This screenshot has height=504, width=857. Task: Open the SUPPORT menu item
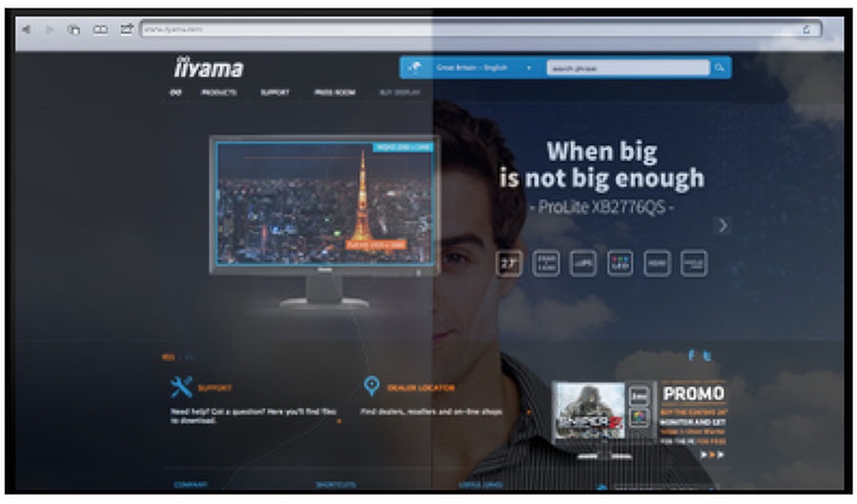[275, 92]
